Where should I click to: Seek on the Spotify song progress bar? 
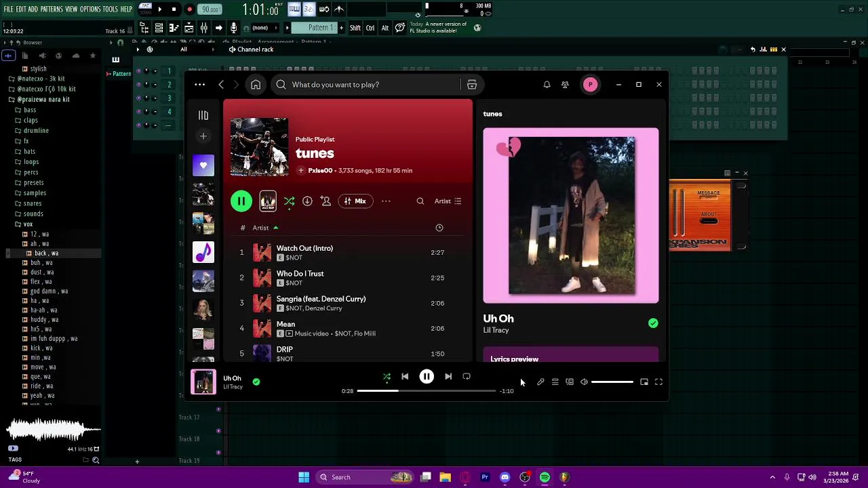426,391
